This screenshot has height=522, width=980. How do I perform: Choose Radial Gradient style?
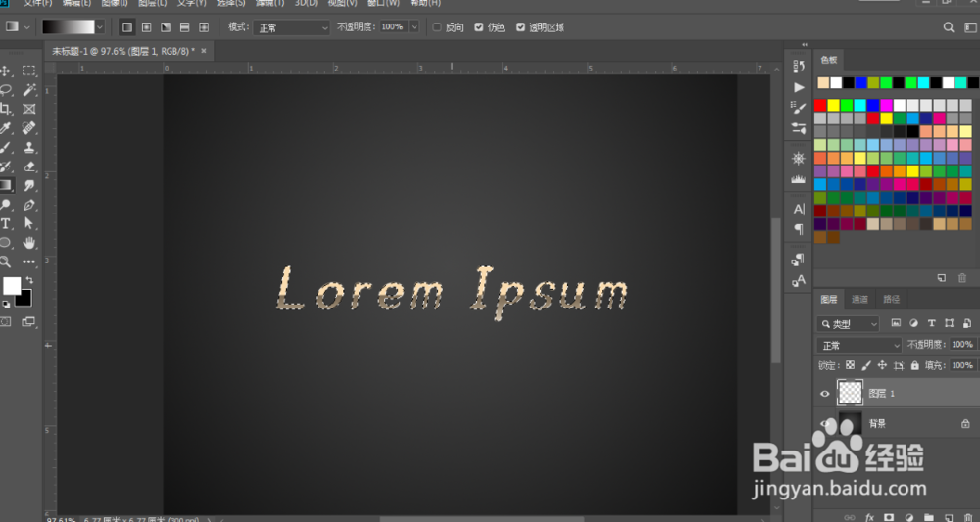[146, 27]
